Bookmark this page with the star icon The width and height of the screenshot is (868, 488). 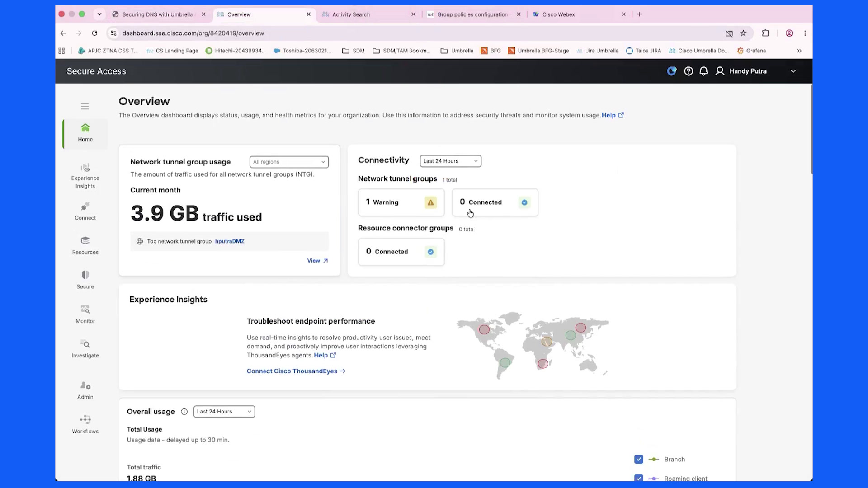743,33
